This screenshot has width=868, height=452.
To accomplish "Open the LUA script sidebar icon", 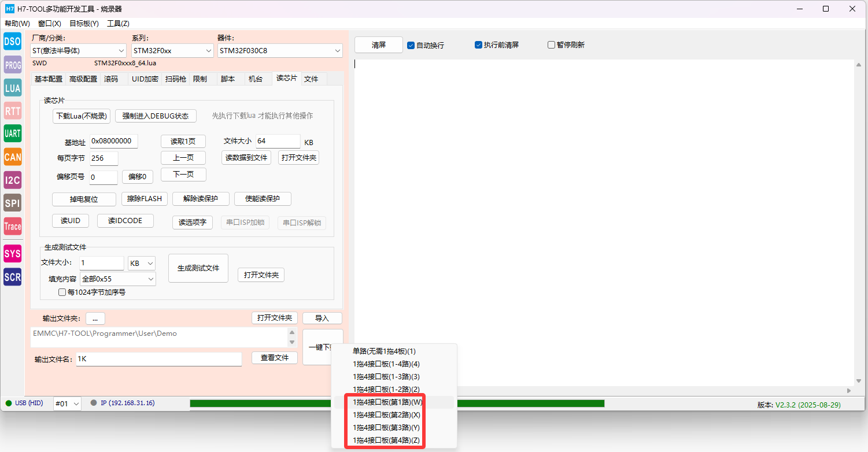I will click(12, 88).
